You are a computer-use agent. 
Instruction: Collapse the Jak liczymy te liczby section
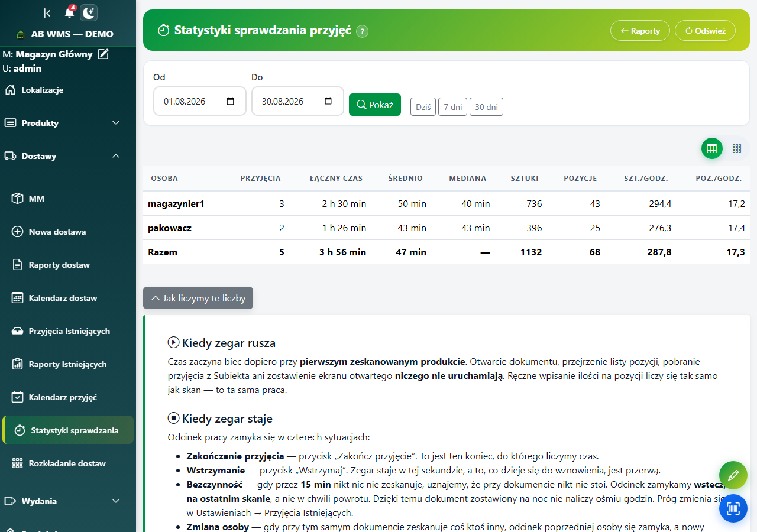pos(198,298)
